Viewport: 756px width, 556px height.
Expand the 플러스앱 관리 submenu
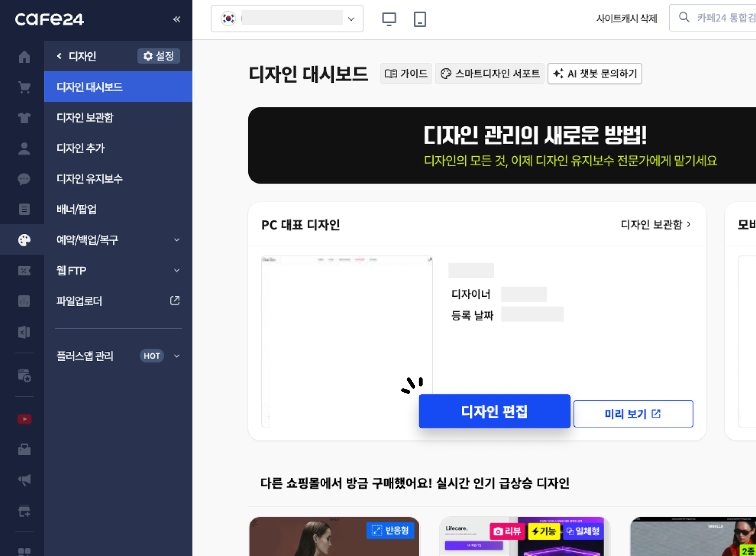click(x=177, y=356)
